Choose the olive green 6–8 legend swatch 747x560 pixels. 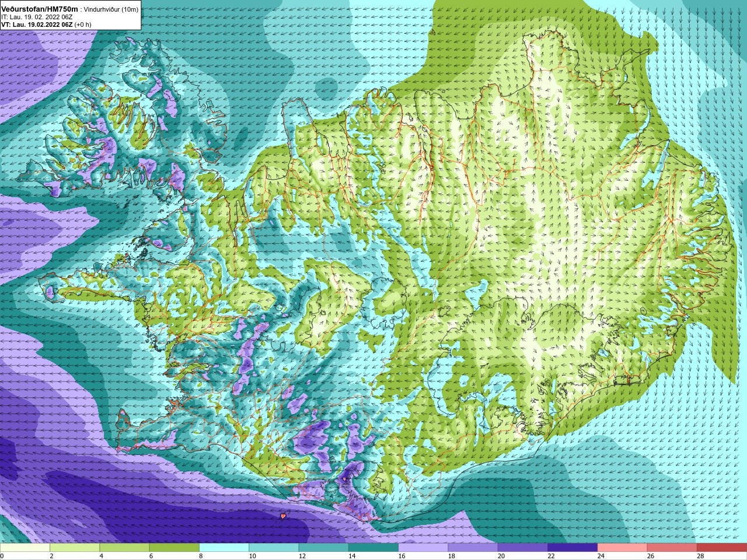pos(174,548)
